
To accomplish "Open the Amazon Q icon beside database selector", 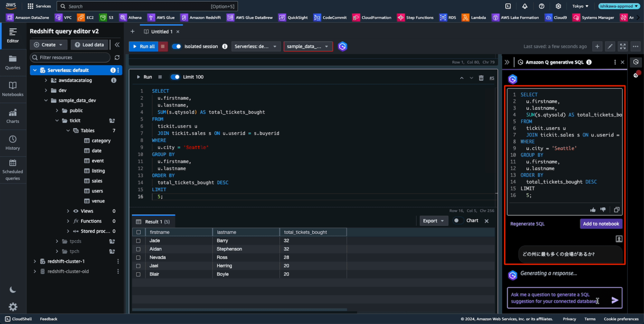I will 342,46.
